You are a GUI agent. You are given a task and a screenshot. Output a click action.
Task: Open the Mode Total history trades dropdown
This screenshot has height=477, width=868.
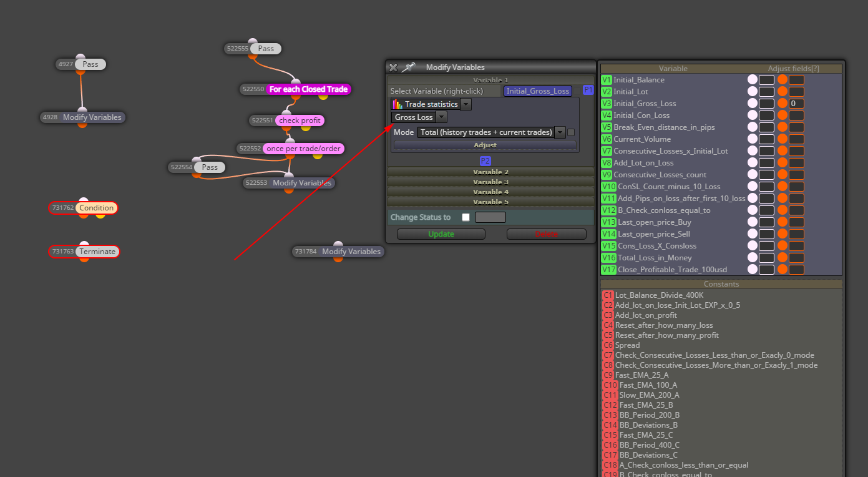point(560,132)
